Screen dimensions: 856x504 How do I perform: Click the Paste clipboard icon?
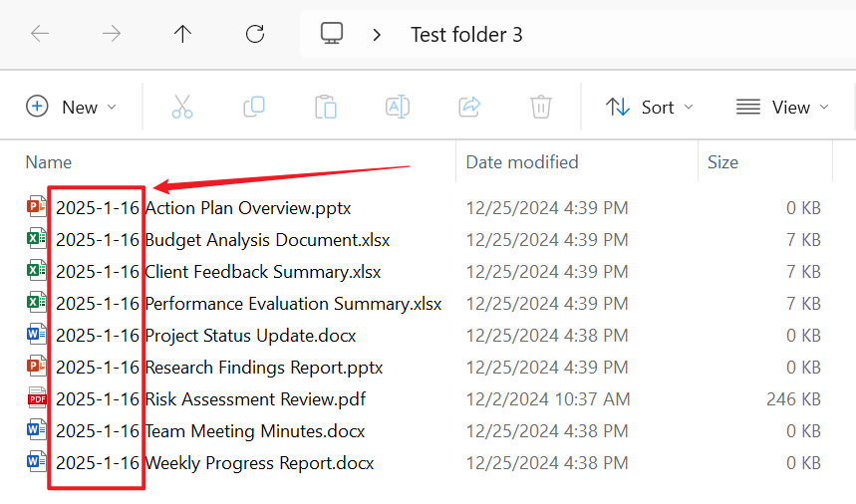(x=326, y=107)
